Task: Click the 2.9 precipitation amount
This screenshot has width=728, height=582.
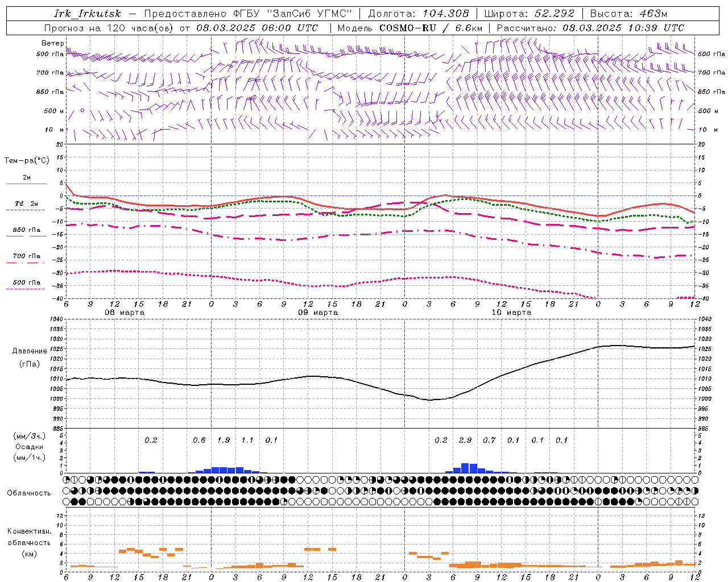Action: pyautogui.click(x=465, y=440)
